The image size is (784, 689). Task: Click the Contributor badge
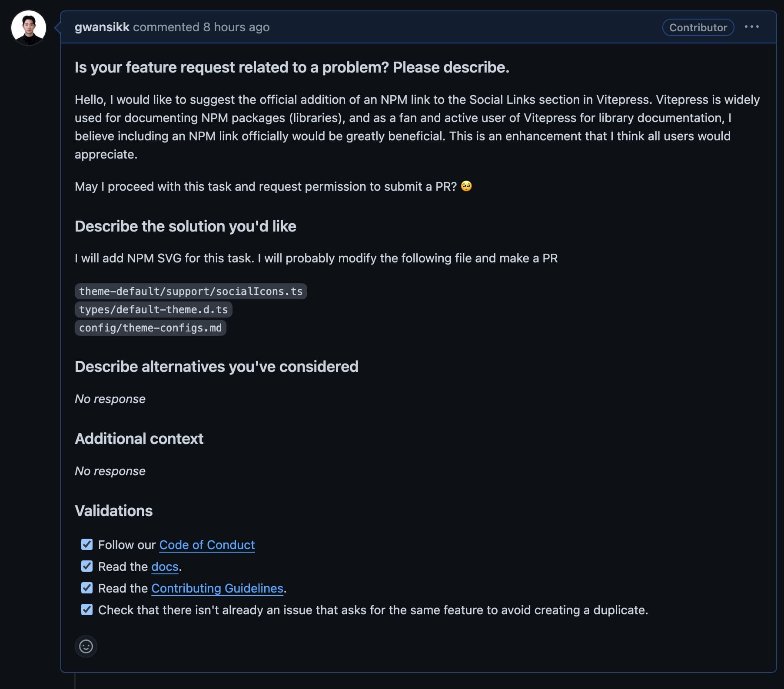coord(698,27)
